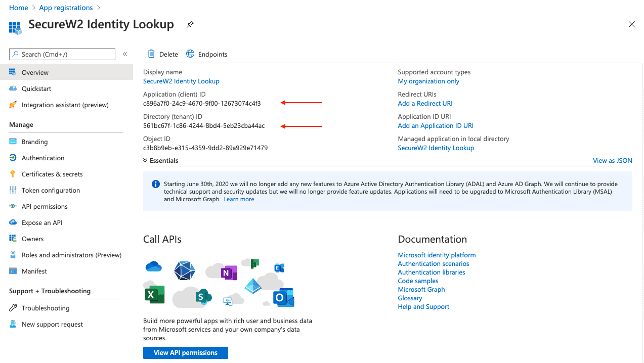Click the SharePoint icon in Call APIs graphic
The image size is (644, 363).
[x=203, y=296]
